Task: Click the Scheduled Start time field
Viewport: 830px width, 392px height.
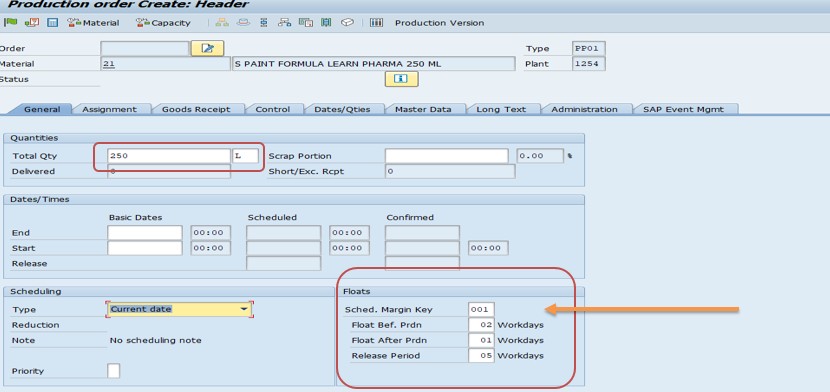Action: (349, 248)
